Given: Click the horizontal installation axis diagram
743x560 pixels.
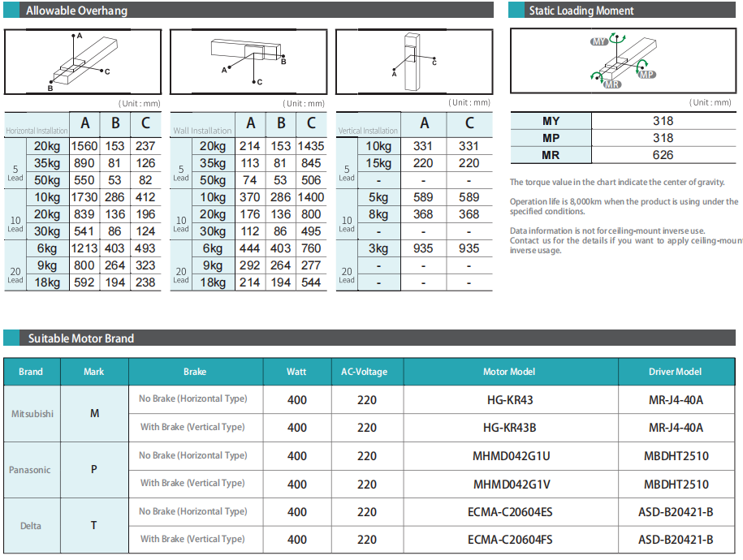Looking at the screenshot, I should click(83, 62).
